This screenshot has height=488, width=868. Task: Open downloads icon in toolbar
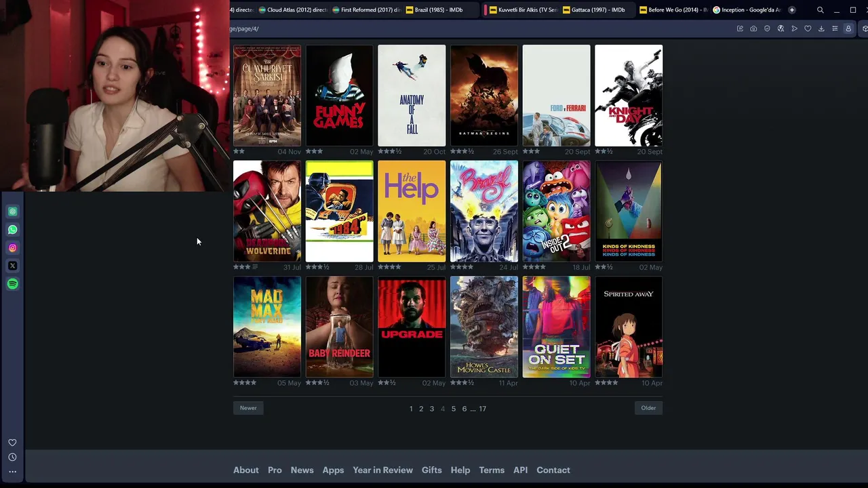[x=821, y=28]
